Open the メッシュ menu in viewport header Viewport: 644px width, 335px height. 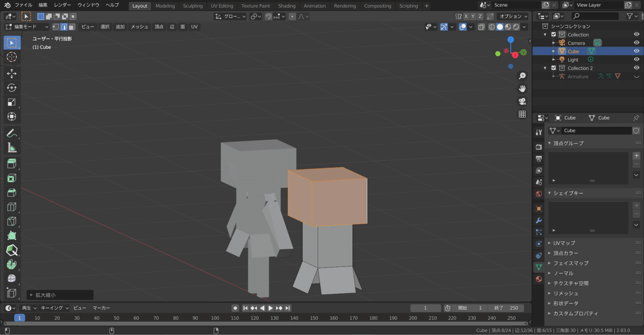tap(140, 27)
